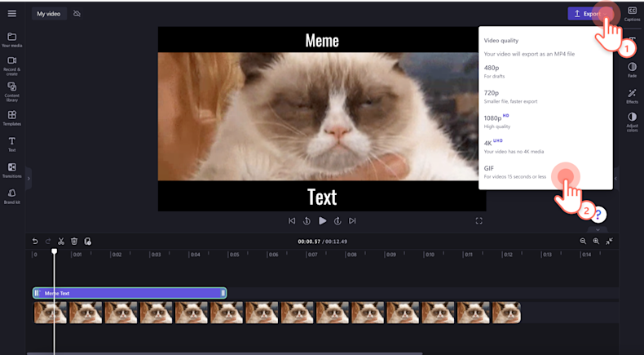
Task: Open Record & create panel
Action: (x=12, y=66)
